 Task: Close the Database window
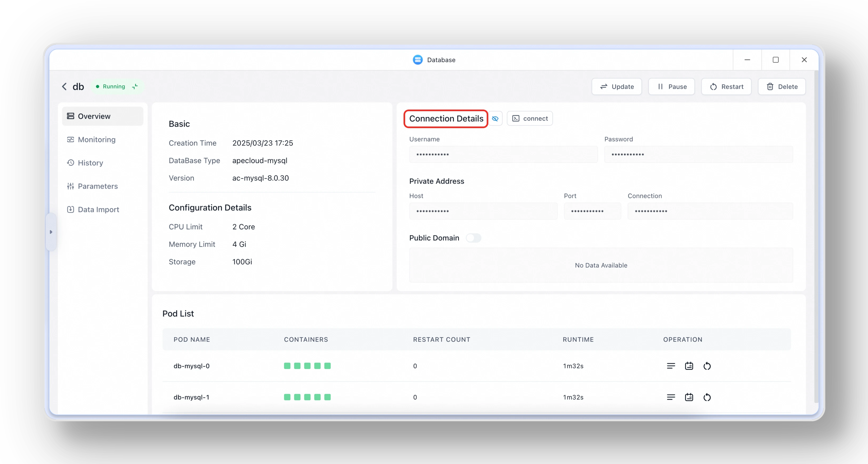pos(804,60)
